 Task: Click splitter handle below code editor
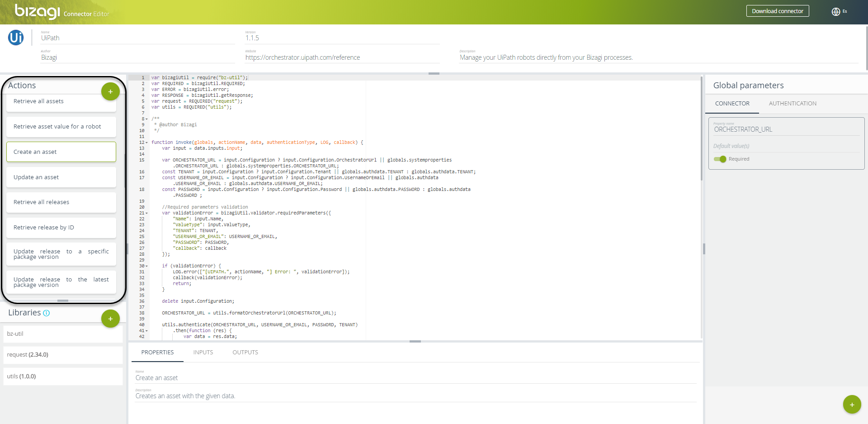tap(415, 342)
